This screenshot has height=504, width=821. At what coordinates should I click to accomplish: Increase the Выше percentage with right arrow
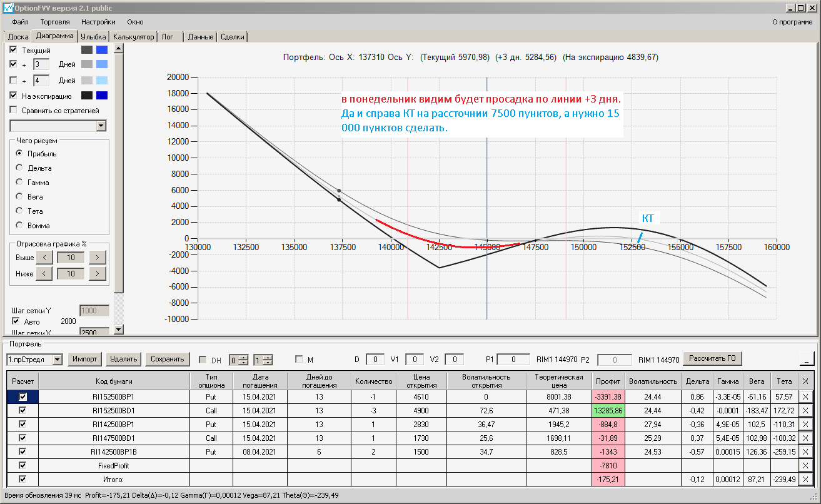point(98,258)
